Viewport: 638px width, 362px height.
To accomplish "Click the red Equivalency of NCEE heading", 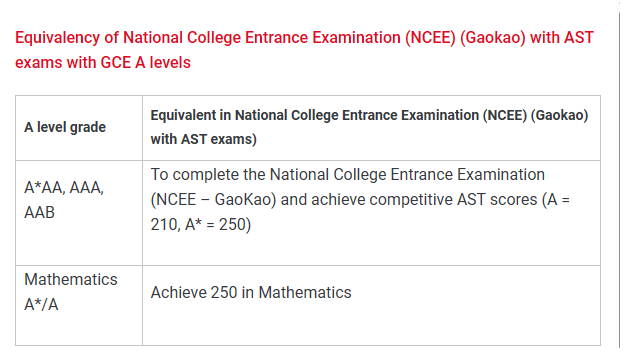I will pos(304,50).
